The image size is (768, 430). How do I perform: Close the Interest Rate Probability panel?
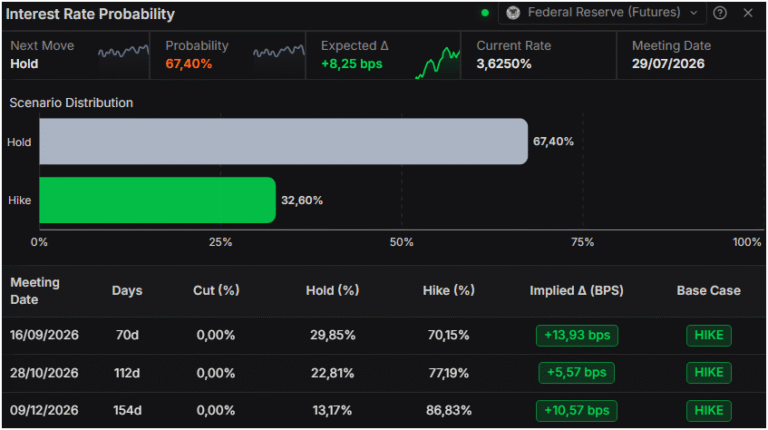[x=747, y=13]
